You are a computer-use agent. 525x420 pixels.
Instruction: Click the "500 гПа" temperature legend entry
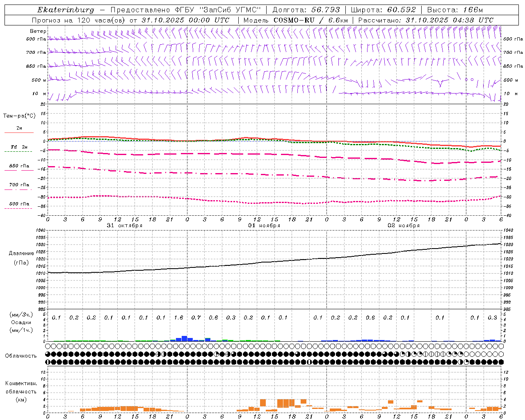tap(19, 204)
